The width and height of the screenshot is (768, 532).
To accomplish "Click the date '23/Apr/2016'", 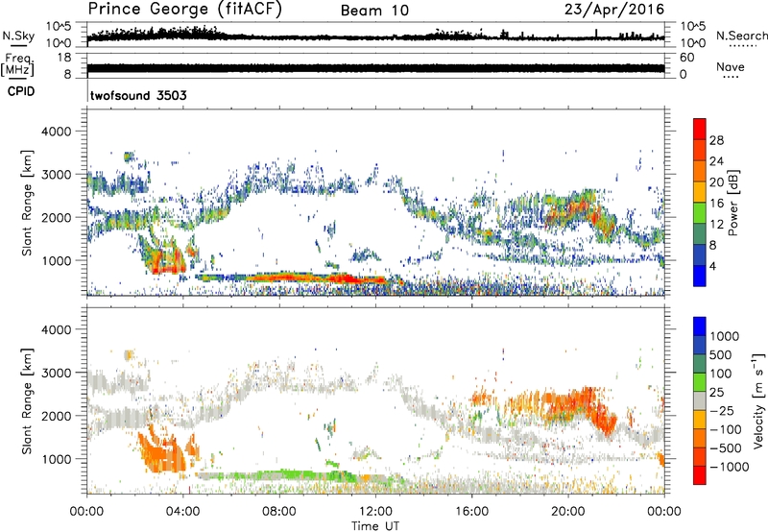I will [x=614, y=10].
